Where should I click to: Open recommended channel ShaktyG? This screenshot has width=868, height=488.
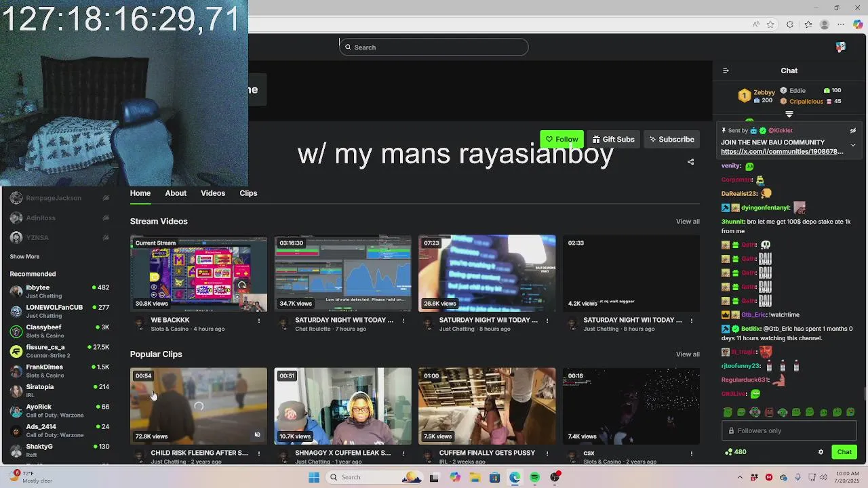pos(59,450)
